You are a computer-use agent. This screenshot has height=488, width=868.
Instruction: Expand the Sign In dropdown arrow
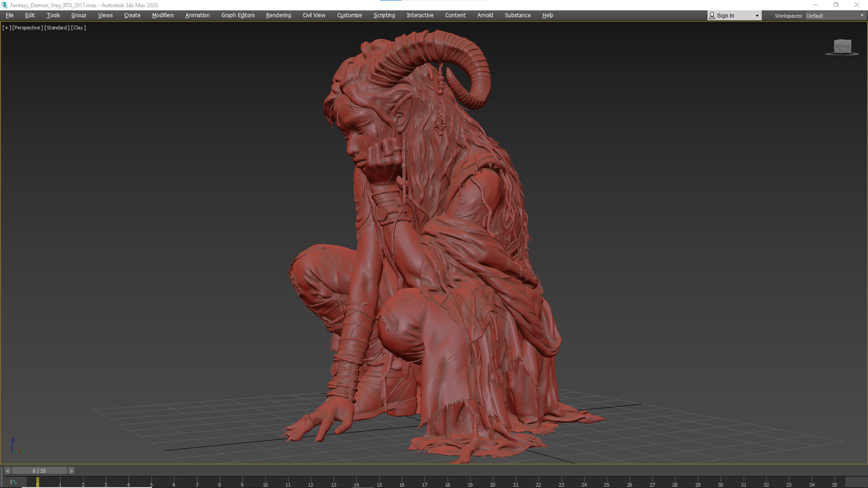(757, 16)
